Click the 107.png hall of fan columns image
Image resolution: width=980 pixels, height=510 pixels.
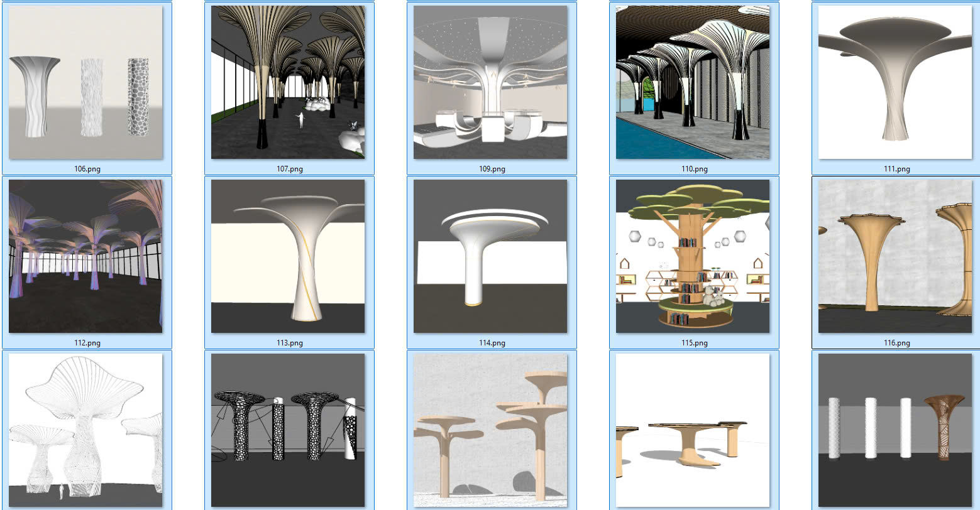(x=288, y=82)
